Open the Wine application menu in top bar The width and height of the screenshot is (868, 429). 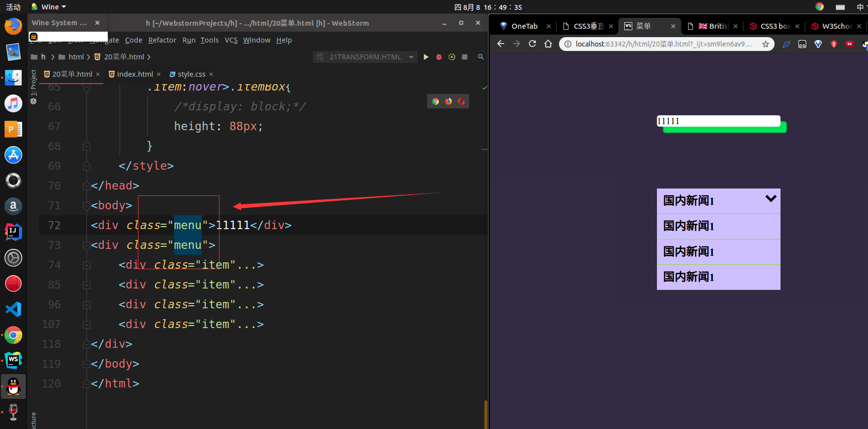(x=48, y=7)
